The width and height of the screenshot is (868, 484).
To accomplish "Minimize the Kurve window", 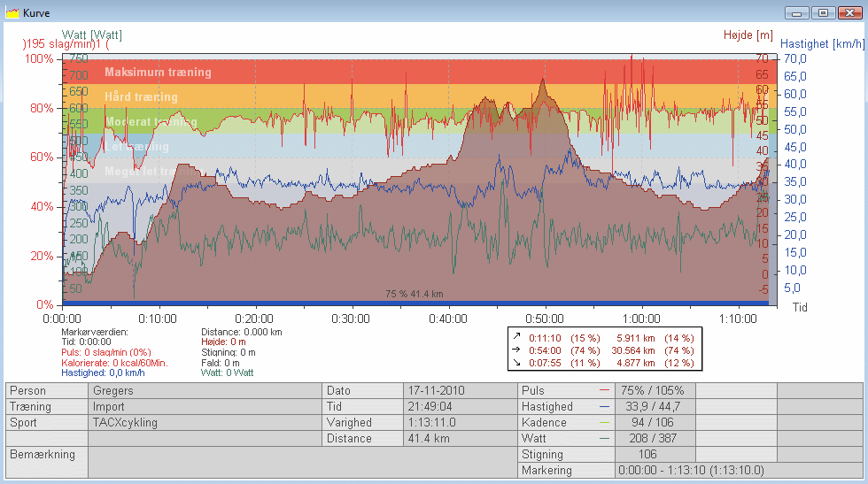I will [797, 12].
